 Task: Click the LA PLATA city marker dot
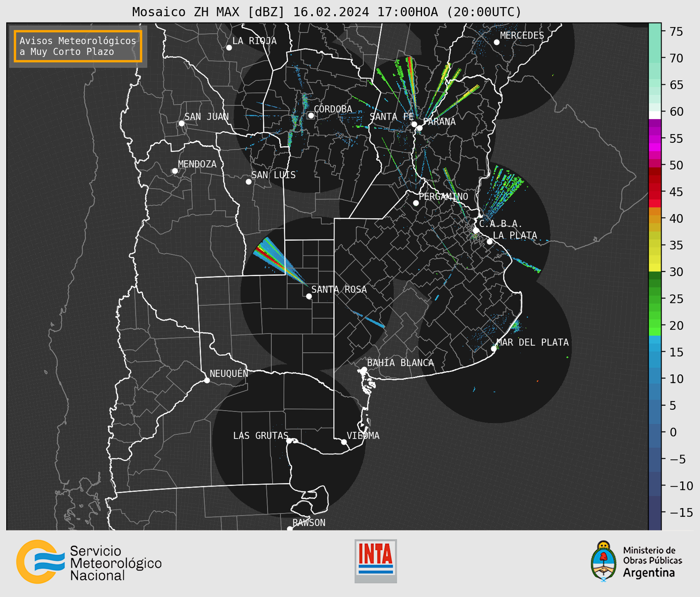pyautogui.click(x=490, y=242)
